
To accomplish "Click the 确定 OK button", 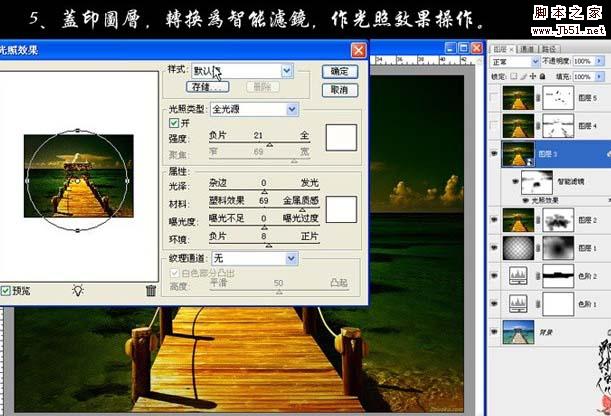I will point(340,71).
